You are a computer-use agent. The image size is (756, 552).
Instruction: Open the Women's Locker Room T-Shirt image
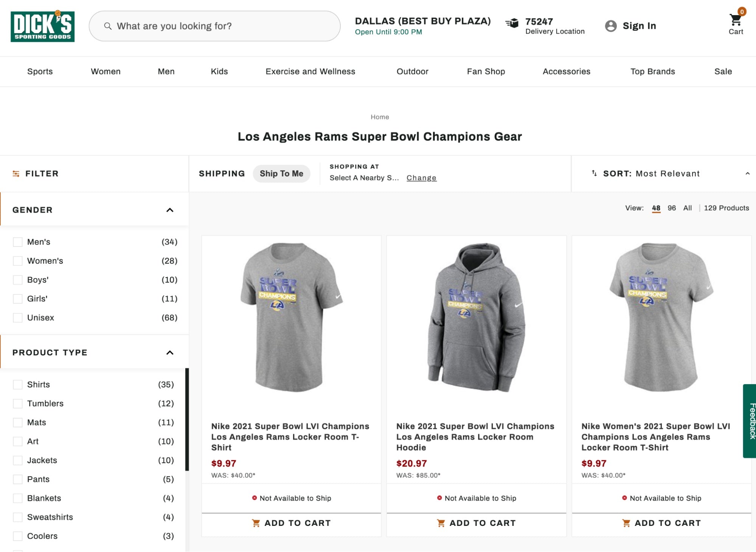pos(661,317)
